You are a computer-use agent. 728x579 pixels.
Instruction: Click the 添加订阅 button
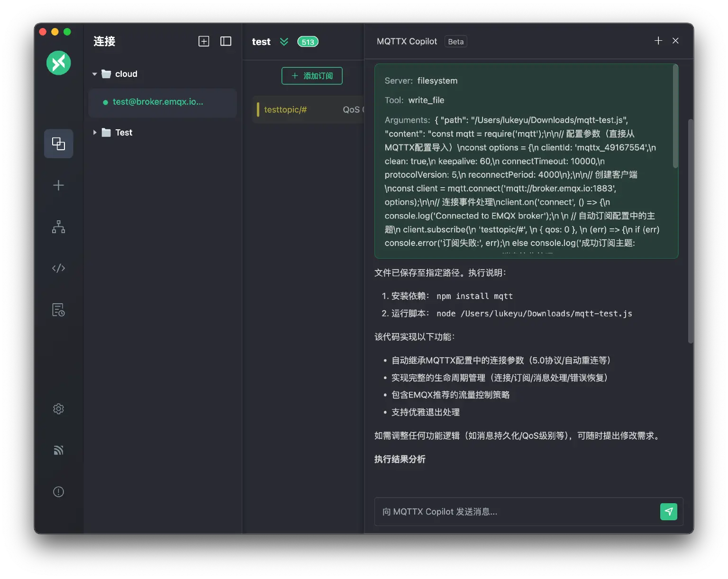point(312,76)
